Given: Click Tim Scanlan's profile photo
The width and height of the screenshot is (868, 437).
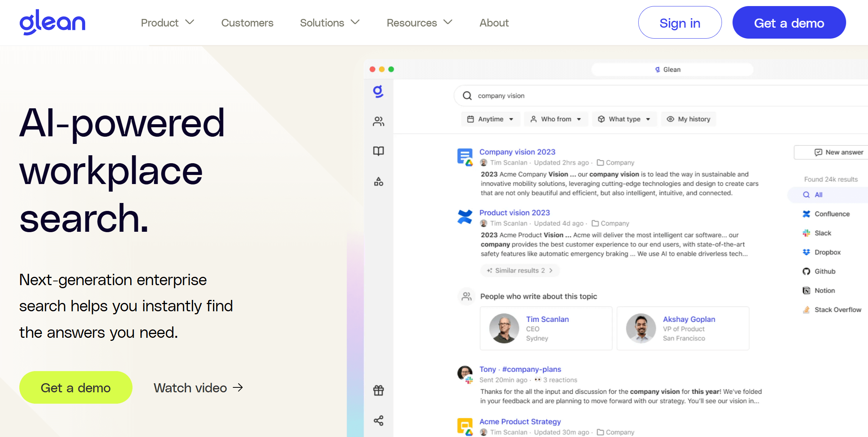Looking at the screenshot, I should 504,328.
